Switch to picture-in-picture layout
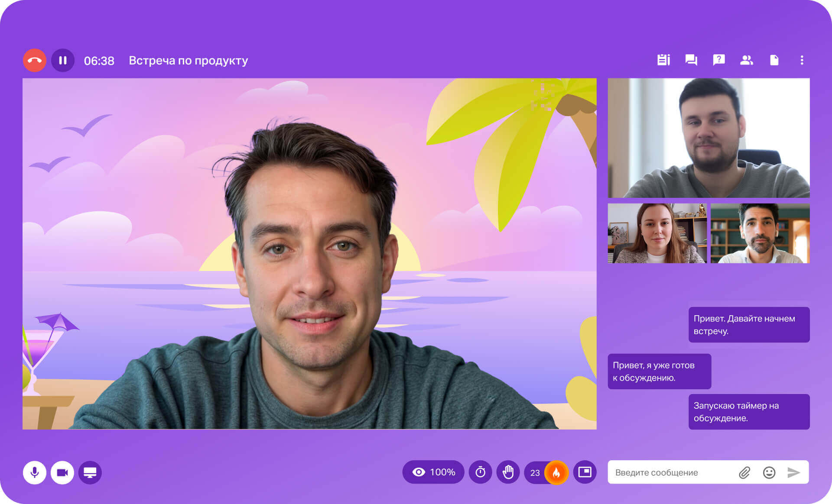832x504 pixels. pos(585,472)
